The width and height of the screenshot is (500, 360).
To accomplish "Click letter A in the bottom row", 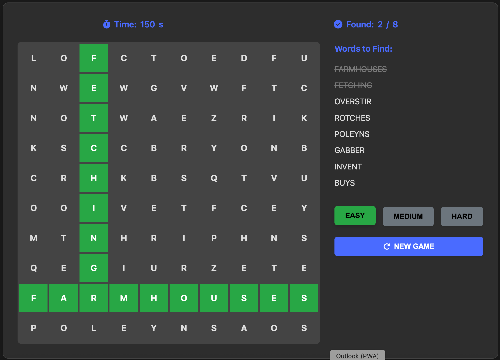I will (244, 328).
